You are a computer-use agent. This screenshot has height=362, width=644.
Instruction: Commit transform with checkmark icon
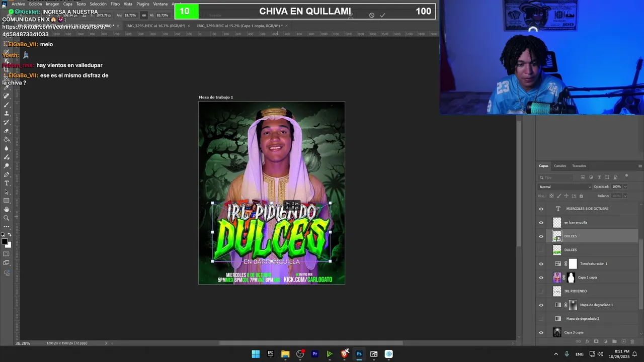click(382, 15)
